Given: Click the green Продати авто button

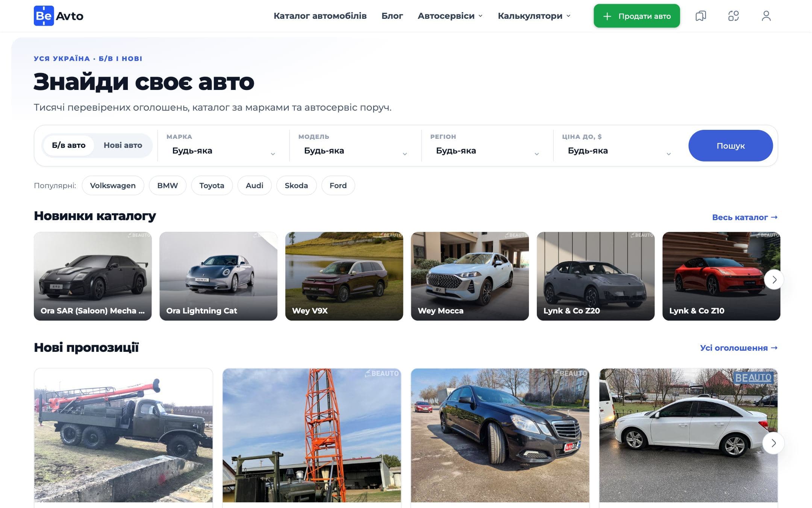Looking at the screenshot, I should click(636, 16).
